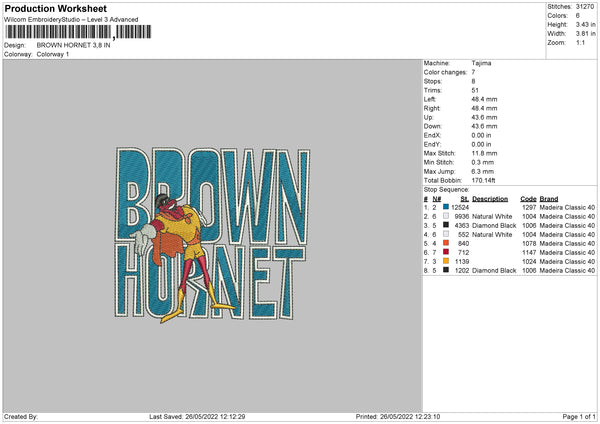Click the thread code '1147' in row 6
This screenshot has height=424, width=600.
pyautogui.click(x=529, y=253)
